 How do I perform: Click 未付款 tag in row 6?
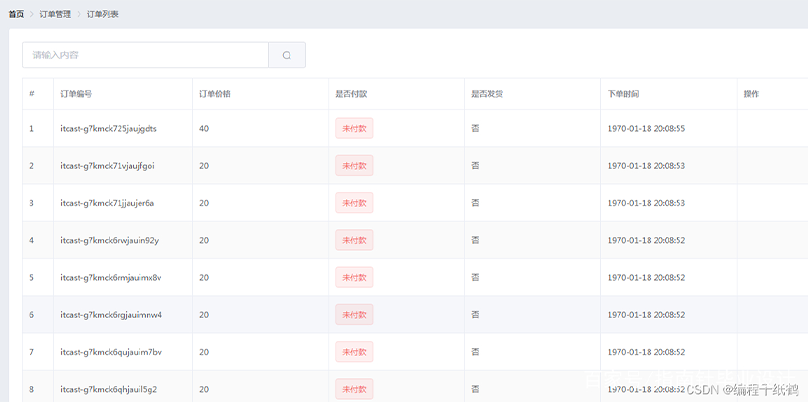[354, 314]
